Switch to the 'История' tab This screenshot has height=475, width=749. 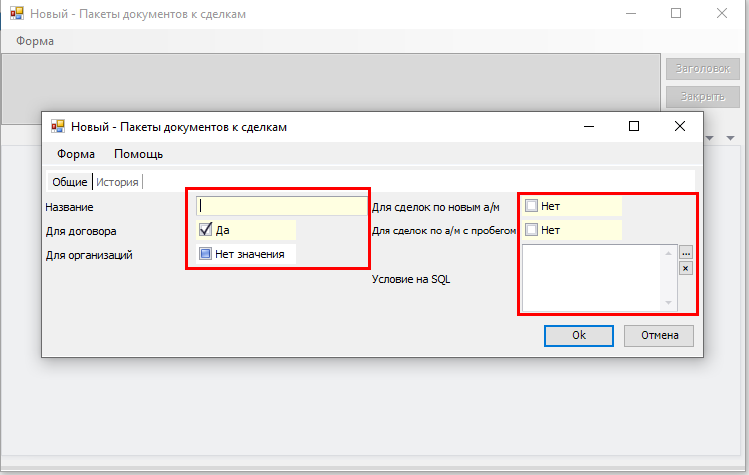tap(117, 182)
